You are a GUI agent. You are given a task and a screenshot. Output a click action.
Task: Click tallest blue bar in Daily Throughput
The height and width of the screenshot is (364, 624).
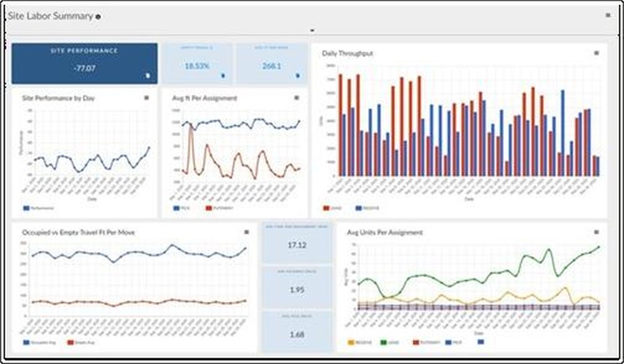pyautogui.click(x=563, y=133)
